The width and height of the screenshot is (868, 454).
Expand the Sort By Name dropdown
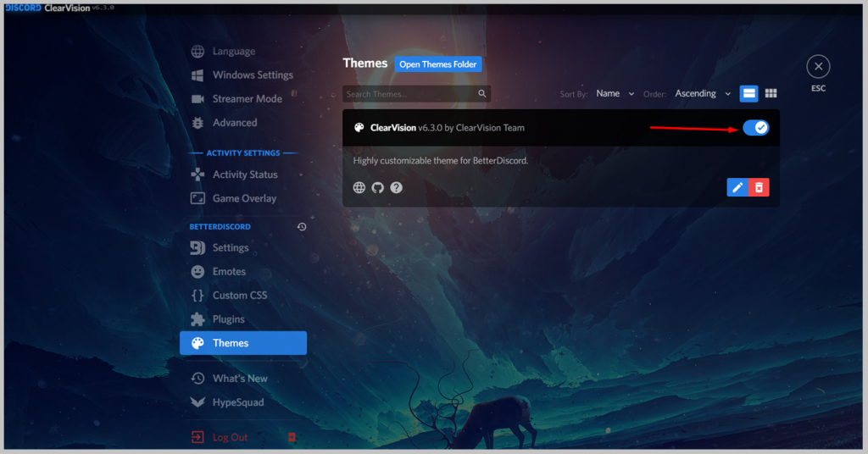click(x=615, y=93)
